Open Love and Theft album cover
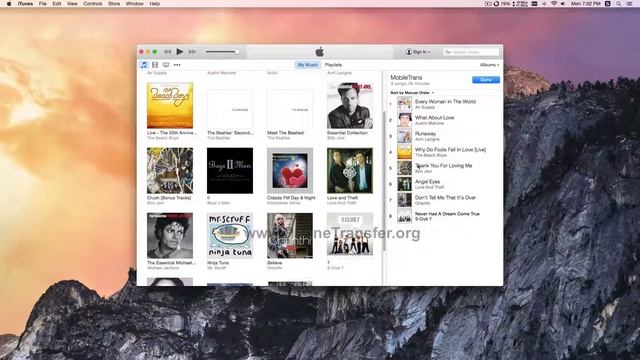Viewport: 640px width, 360px height. coord(350,171)
